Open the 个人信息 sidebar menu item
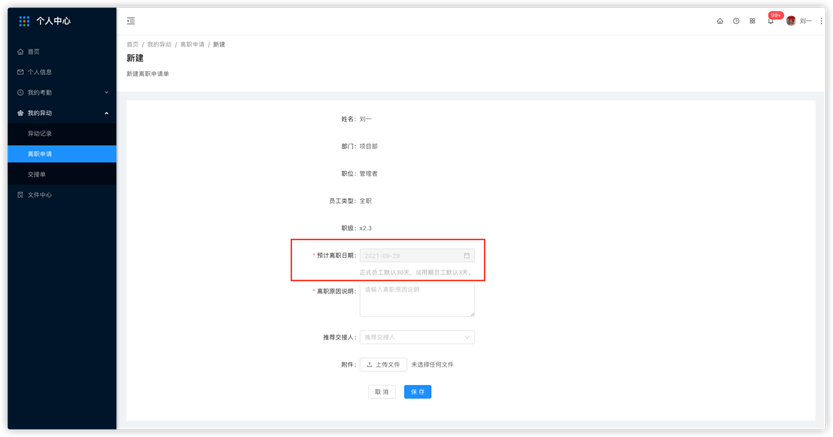 [62, 72]
